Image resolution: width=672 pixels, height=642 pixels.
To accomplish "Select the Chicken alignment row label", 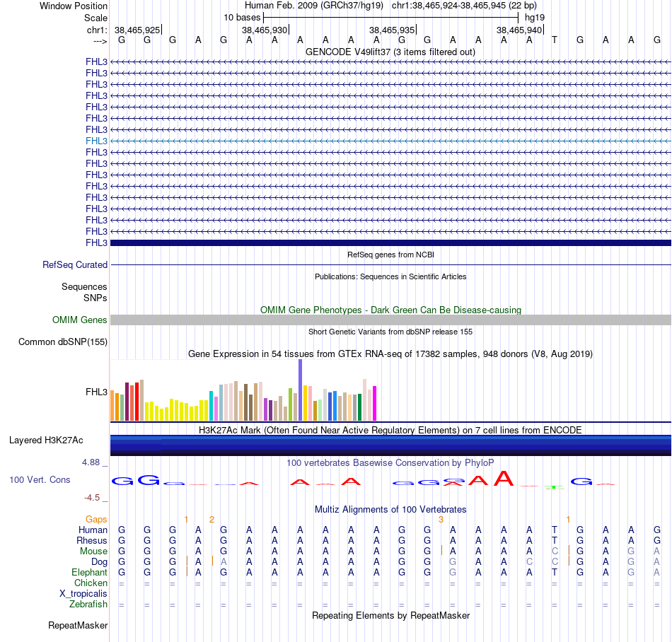I will coord(91,583).
